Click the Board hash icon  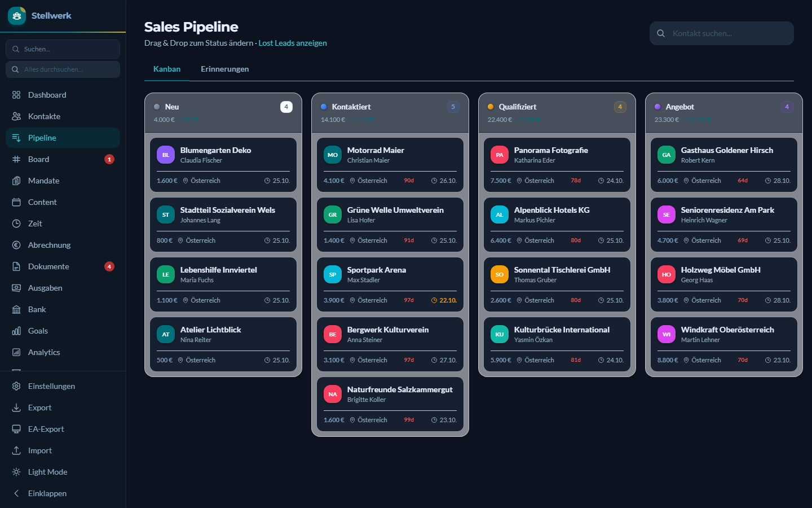point(16,159)
